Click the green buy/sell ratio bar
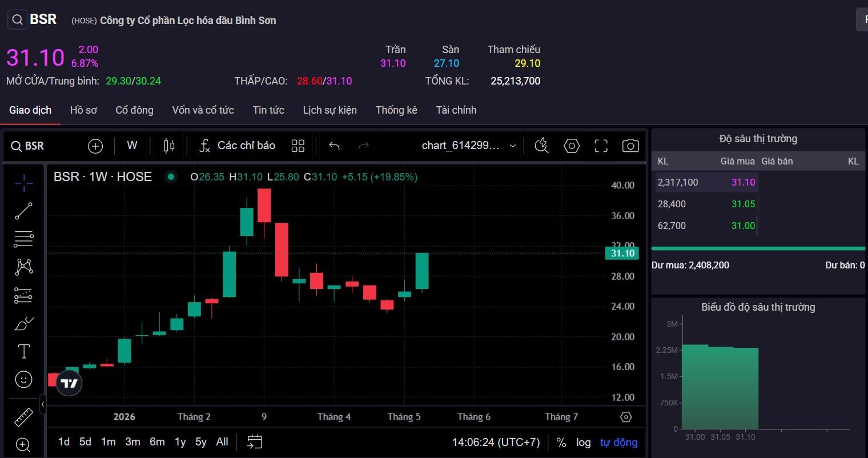Image resolution: width=868 pixels, height=458 pixels. click(758, 248)
